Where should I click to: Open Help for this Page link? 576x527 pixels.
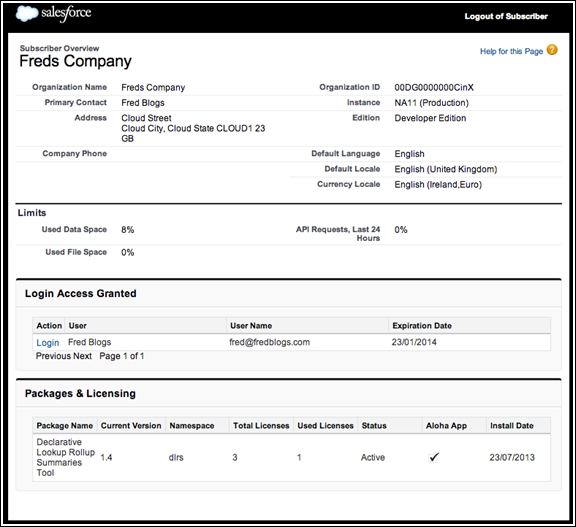click(x=511, y=51)
